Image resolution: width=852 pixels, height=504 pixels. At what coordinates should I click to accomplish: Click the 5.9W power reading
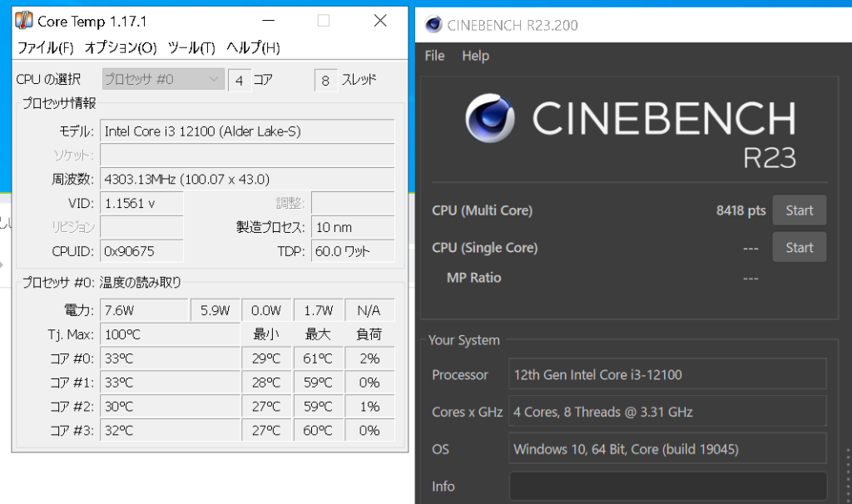tap(215, 310)
